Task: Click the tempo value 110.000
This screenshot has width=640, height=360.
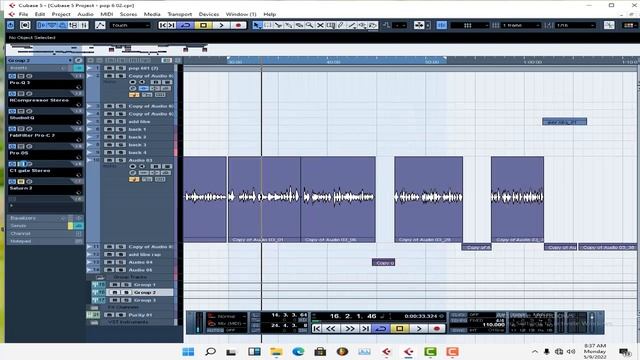Action: [x=493, y=325]
